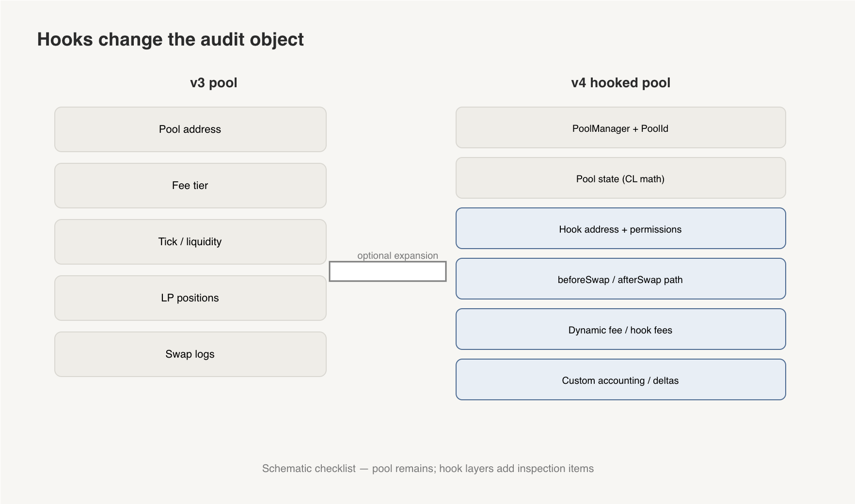Select the 'Pool state (CL math)' box
Viewport: 855px width, 504px height.
621,178
